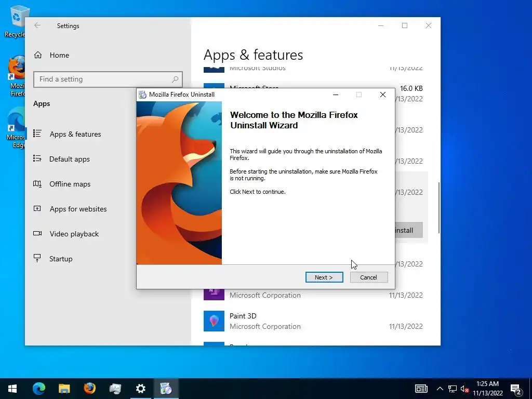Click the Microsoft Corporation publisher text under OneNote
The width and height of the screenshot is (532, 399).
click(x=265, y=295)
